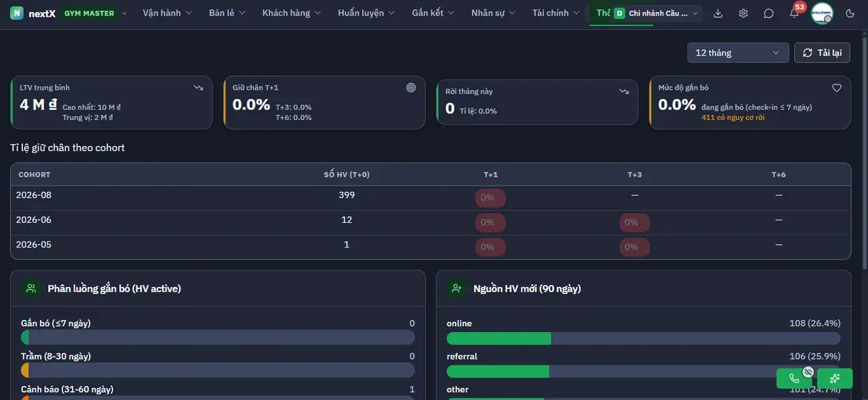Click the online source progress bar
This screenshot has width=868, height=400.
[644, 338]
